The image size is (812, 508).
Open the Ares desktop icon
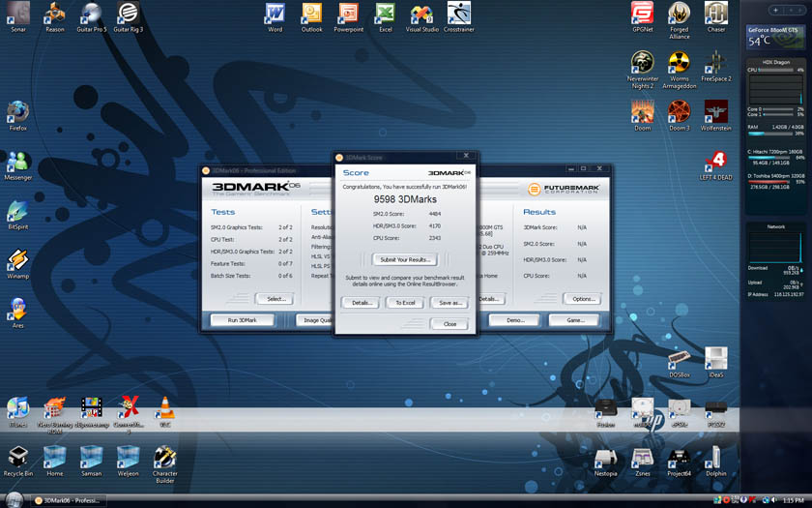point(18,313)
